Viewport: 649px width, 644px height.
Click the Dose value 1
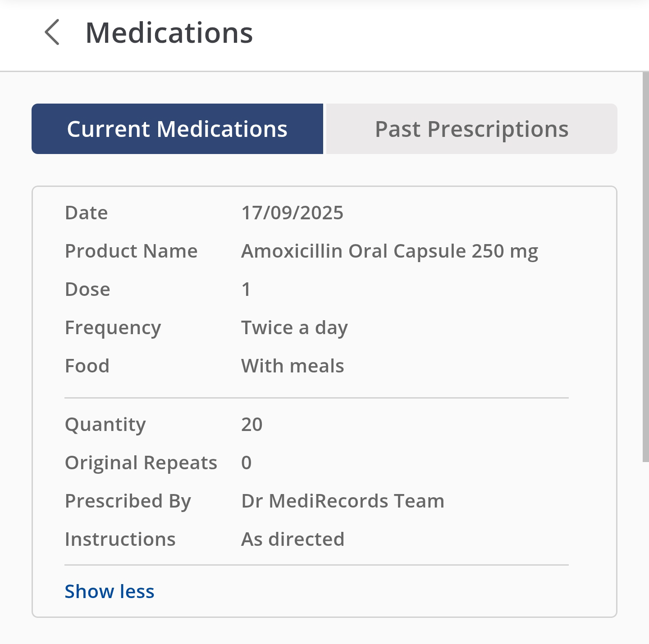tap(246, 289)
